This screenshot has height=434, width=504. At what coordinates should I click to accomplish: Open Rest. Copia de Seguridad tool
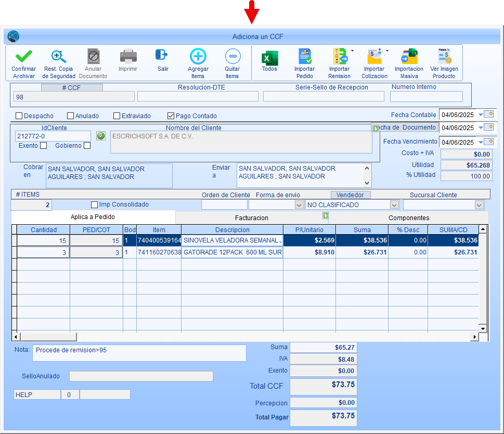(x=59, y=57)
